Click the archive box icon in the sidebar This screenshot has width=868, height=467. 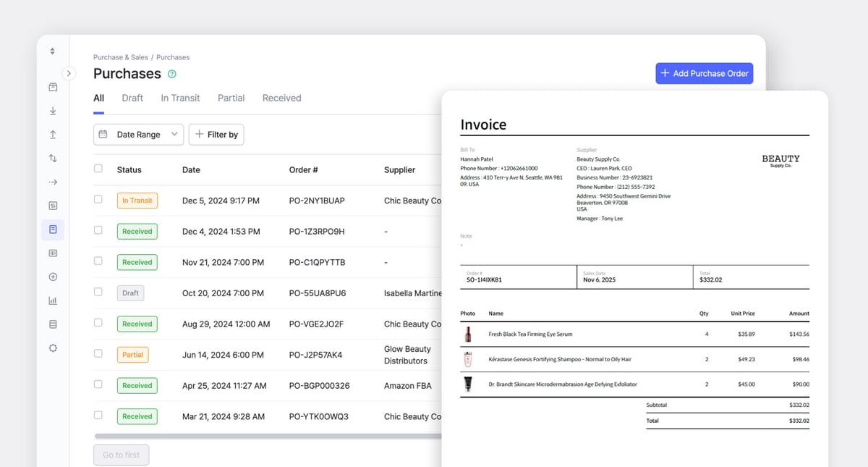52,87
